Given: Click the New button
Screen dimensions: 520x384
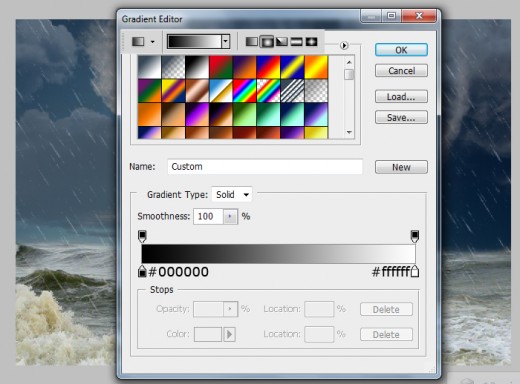Looking at the screenshot, I should click(x=401, y=167).
